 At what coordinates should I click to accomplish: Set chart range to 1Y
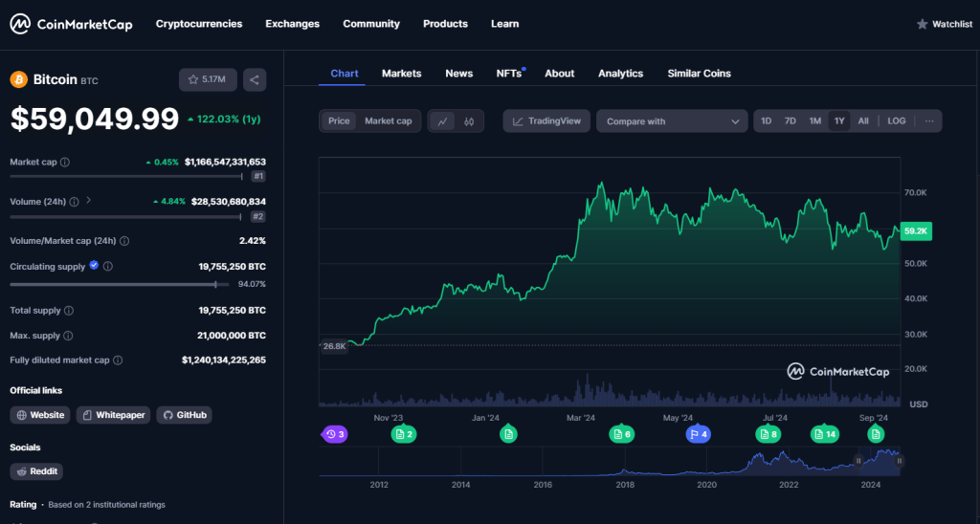click(x=838, y=121)
